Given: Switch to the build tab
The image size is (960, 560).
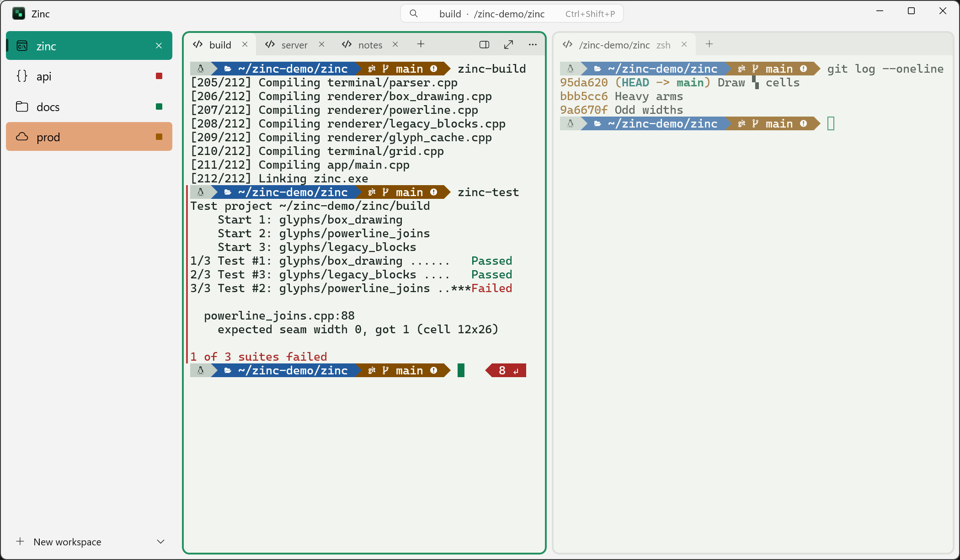Looking at the screenshot, I should 220,44.
